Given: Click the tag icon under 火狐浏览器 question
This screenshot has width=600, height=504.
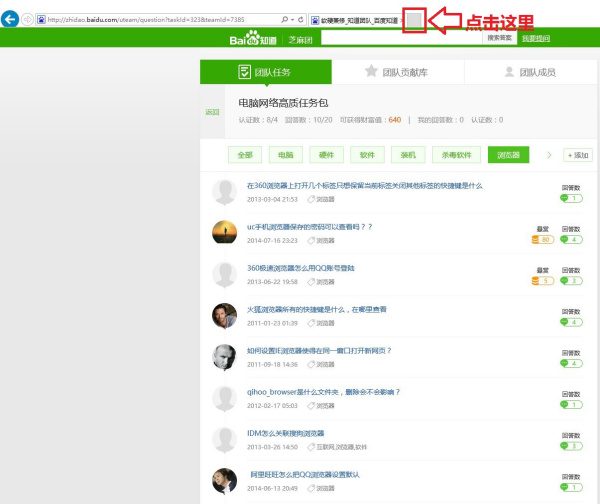Looking at the screenshot, I should [x=312, y=324].
